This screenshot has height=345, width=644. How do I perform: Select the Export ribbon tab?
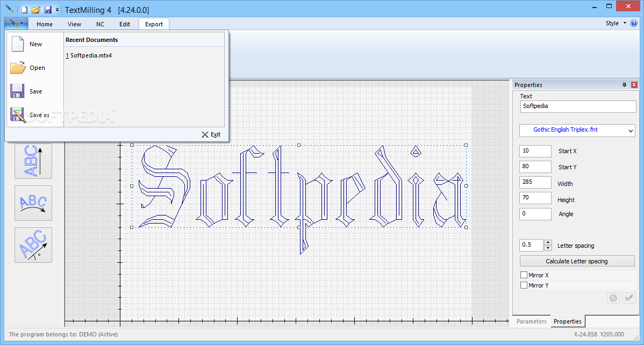154,24
